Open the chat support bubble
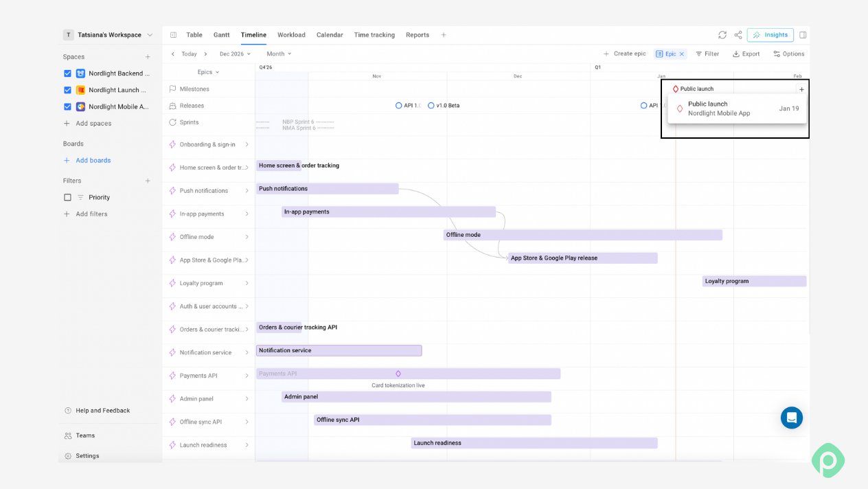868x489 pixels. (x=792, y=418)
